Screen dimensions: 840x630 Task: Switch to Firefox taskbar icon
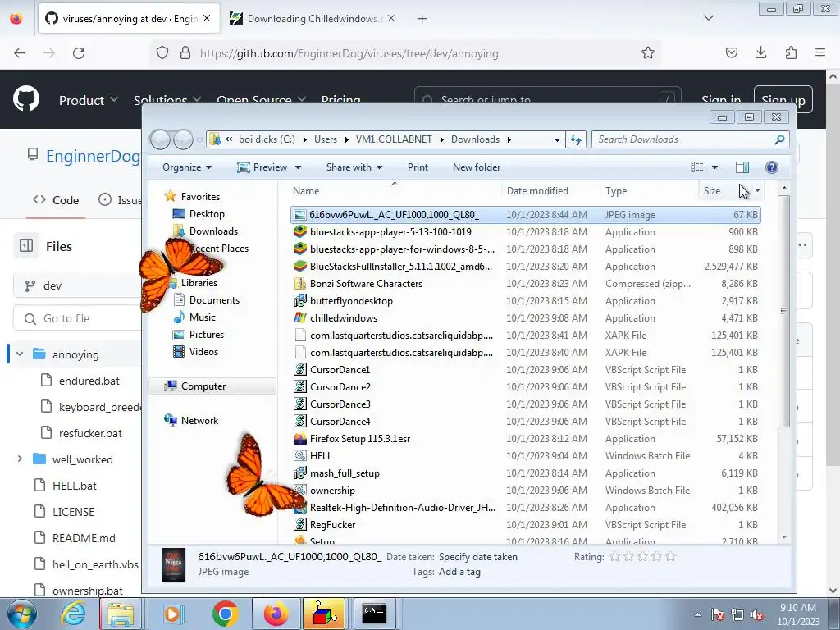click(276, 614)
